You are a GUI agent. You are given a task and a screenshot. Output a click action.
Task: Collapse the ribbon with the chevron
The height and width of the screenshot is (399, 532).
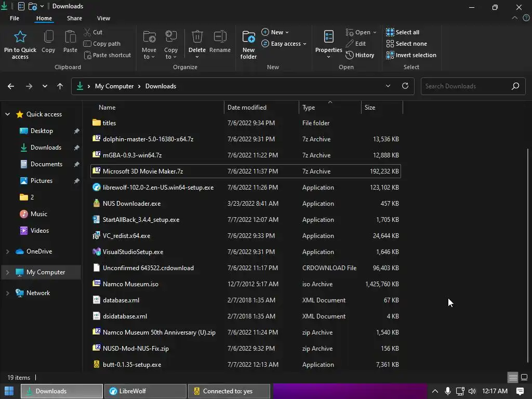[x=515, y=18]
